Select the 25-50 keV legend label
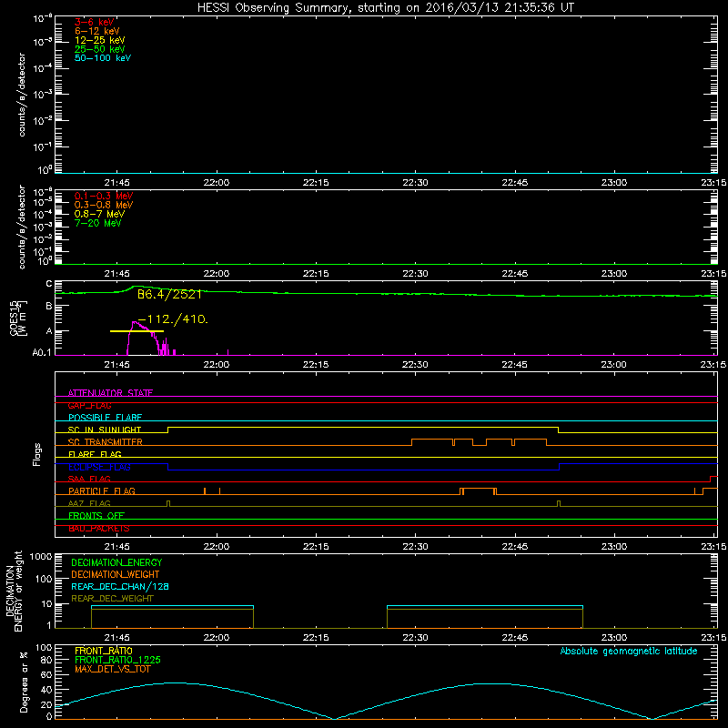Screen dimensions: 728x728 [99, 49]
